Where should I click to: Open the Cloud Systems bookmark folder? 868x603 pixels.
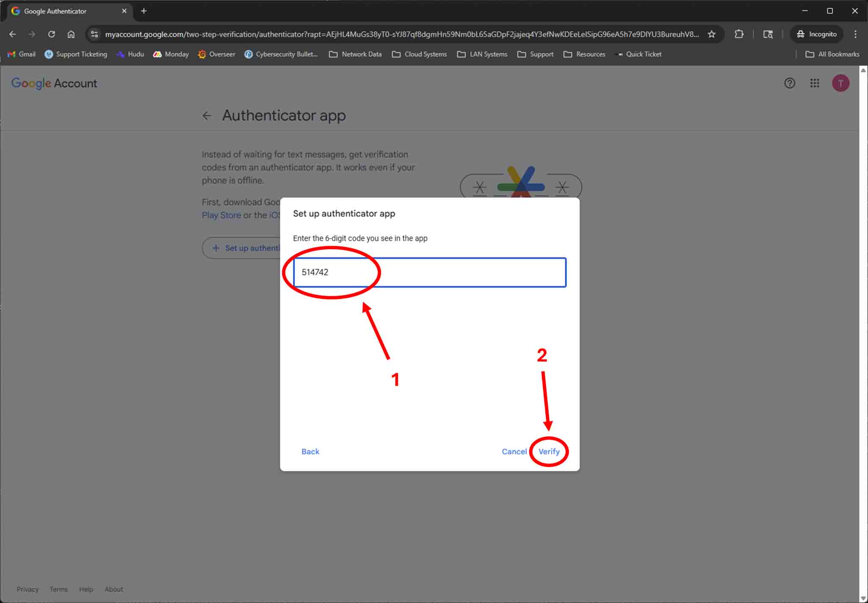419,54
